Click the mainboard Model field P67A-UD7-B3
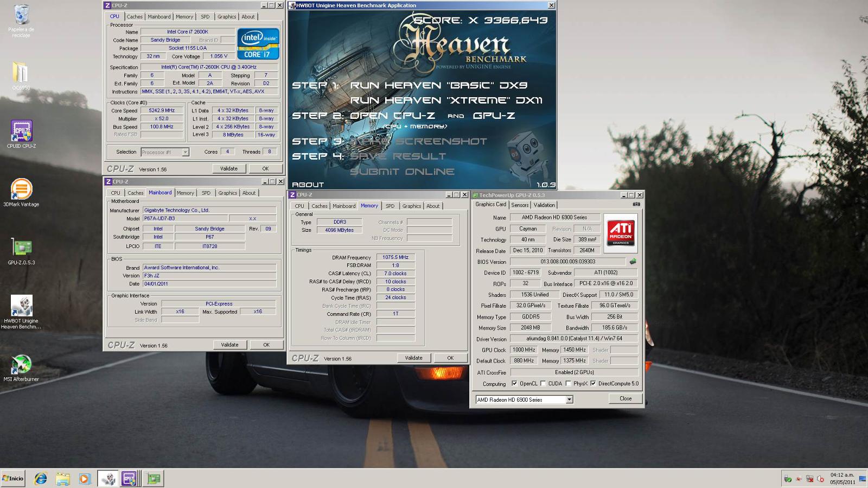868x488 pixels. [184, 218]
